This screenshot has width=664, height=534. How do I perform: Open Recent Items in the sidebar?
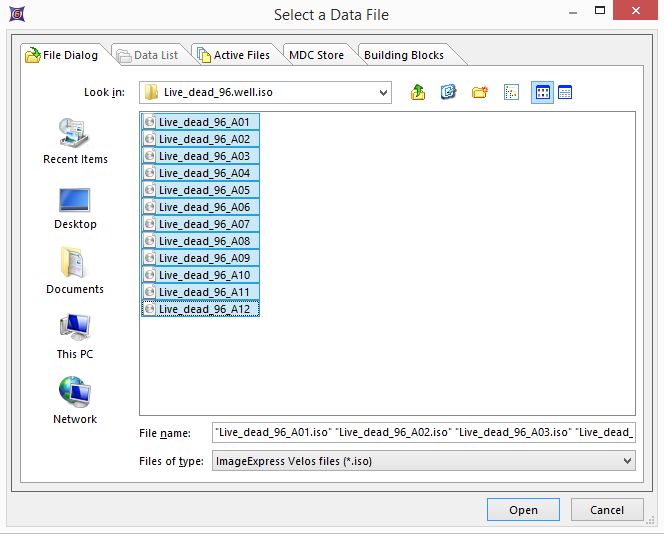pos(75,141)
